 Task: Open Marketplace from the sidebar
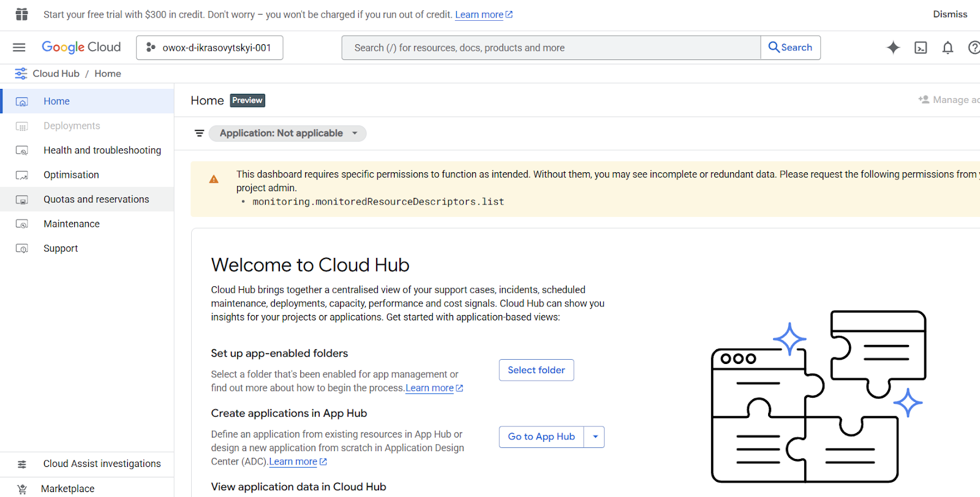point(87,488)
